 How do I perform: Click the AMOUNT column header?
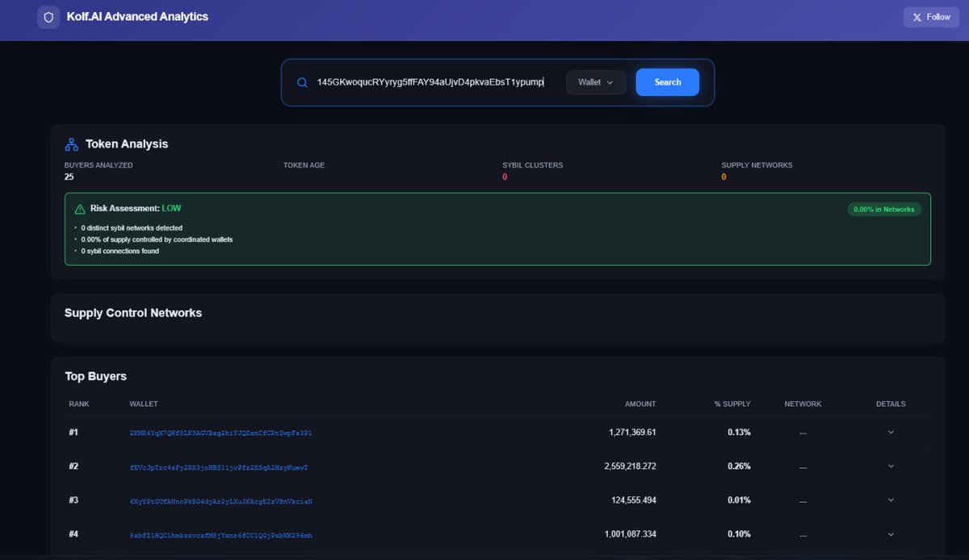(640, 404)
